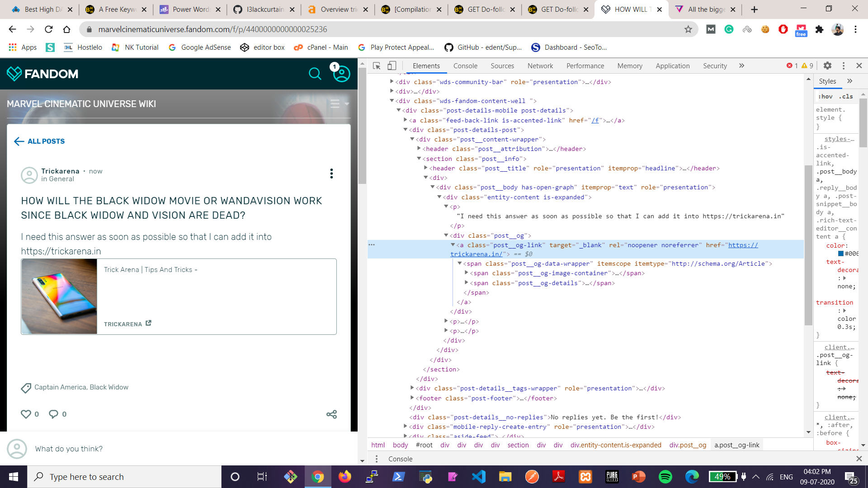Open DevTools settings gear

[x=827, y=66]
